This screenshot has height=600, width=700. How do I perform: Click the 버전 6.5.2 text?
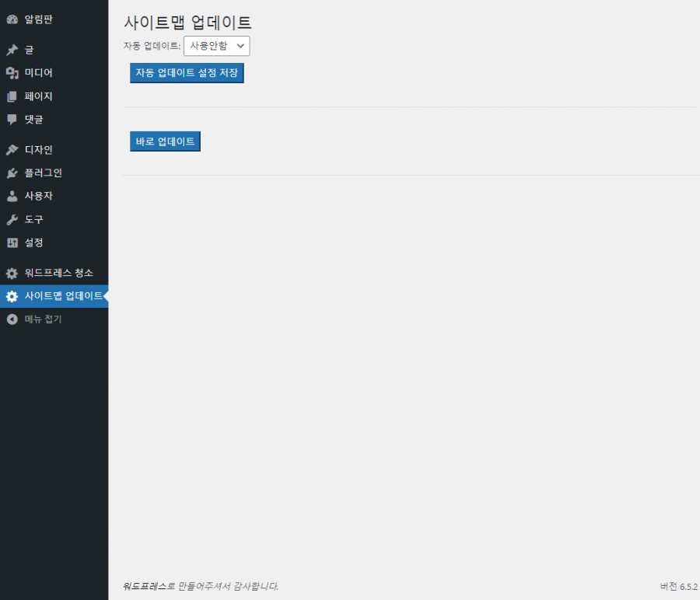[x=678, y=587]
